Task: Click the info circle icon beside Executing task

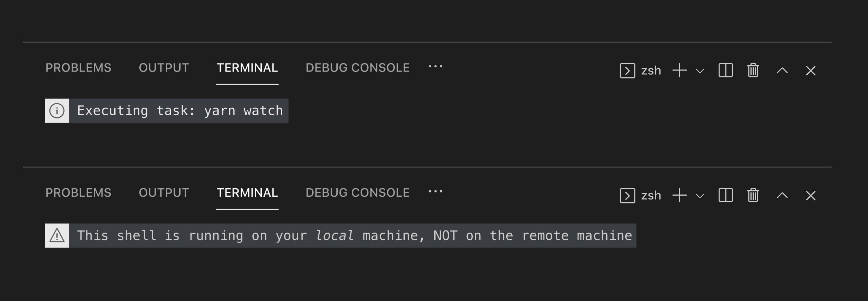Action: click(57, 110)
